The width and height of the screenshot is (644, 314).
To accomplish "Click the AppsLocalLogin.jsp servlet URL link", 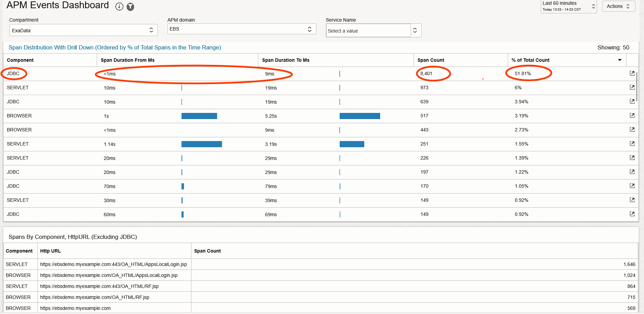I will (x=113, y=264).
